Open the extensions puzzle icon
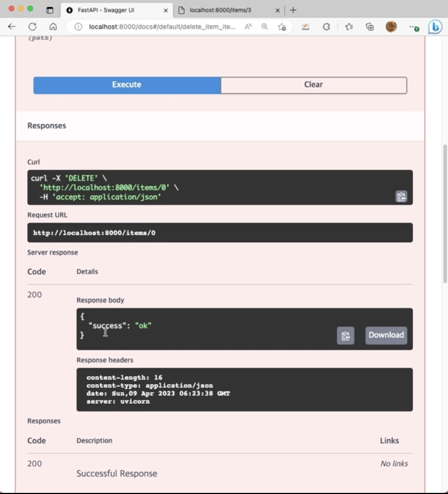448x494 pixels. (326, 27)
